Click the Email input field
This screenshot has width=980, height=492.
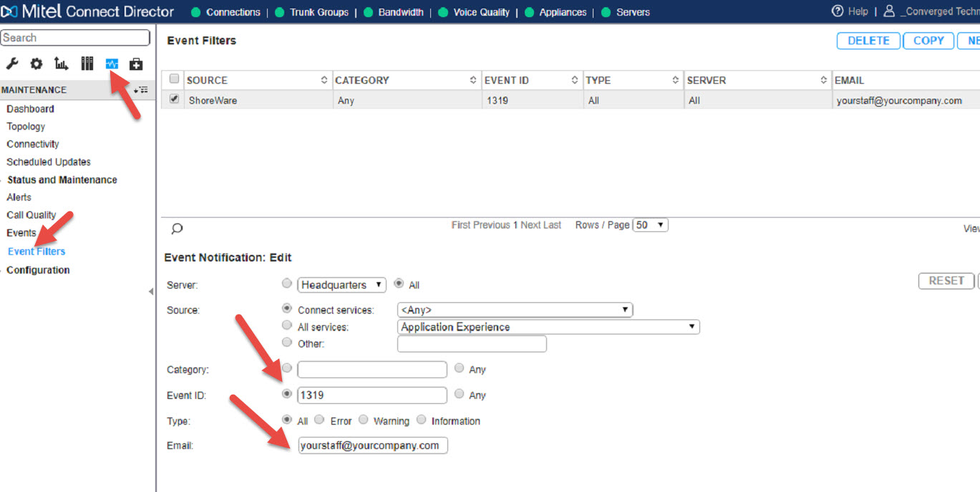pyautogui.click(x=373, y=445)
